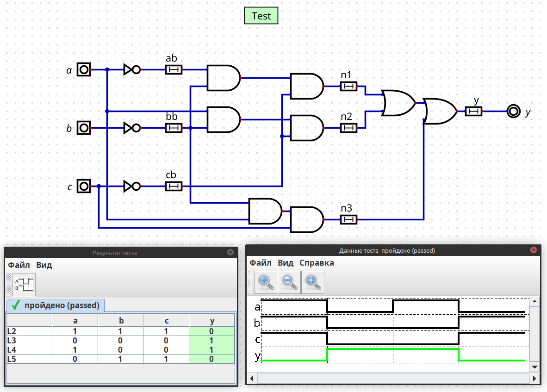Open Вид menu in Данные теста window
This screenshot has width=547, height=392.
[x=286, y=263]
